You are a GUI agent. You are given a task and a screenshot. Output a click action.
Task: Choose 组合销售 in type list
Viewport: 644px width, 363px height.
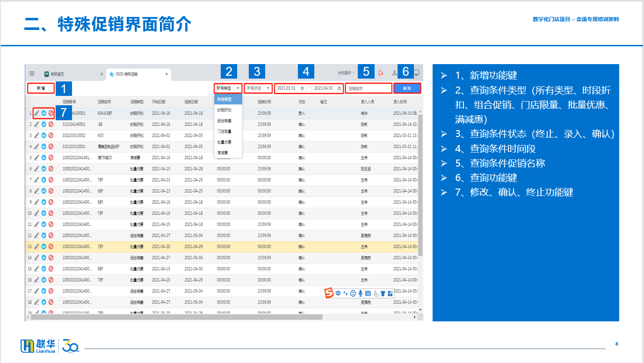[228, 121]
